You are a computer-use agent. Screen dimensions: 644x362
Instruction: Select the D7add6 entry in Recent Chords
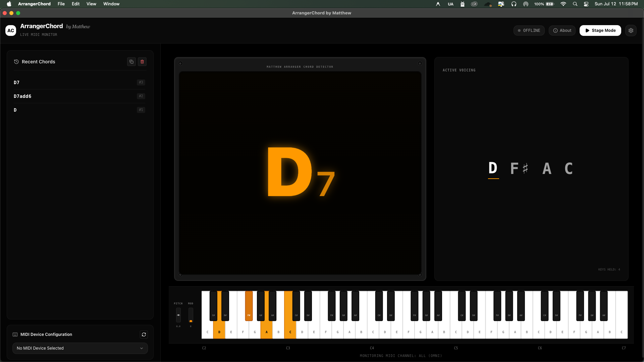pyautogui.click(x=79, y=96)
